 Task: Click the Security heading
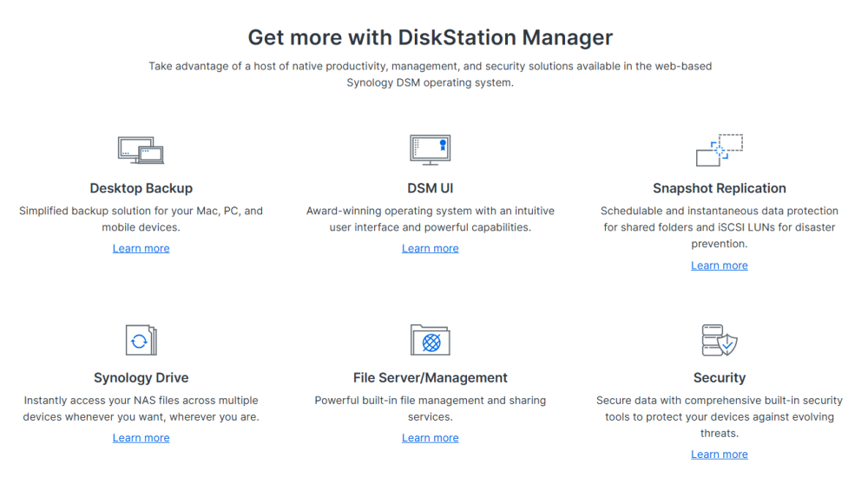(x=719, y=377)
